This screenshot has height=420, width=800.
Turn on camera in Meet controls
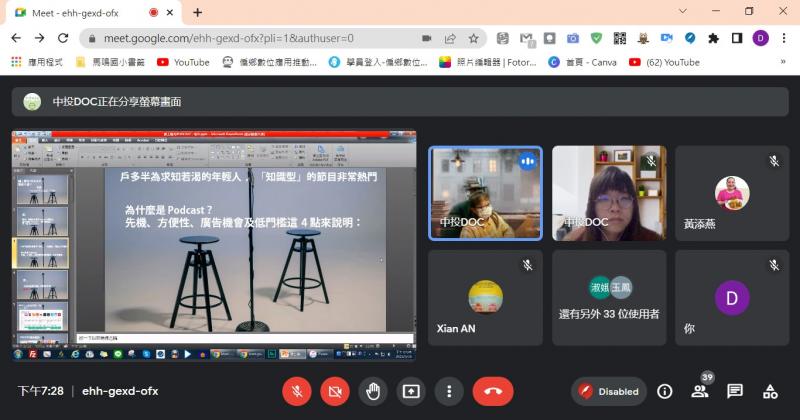click(335, 391)
